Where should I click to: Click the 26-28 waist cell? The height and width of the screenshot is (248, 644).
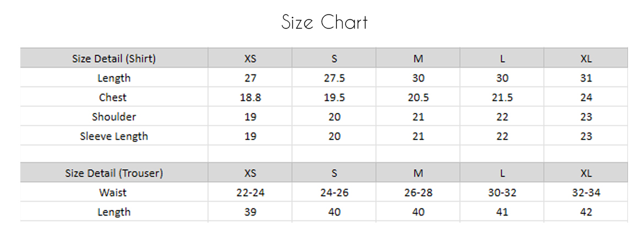pos(418,192)
